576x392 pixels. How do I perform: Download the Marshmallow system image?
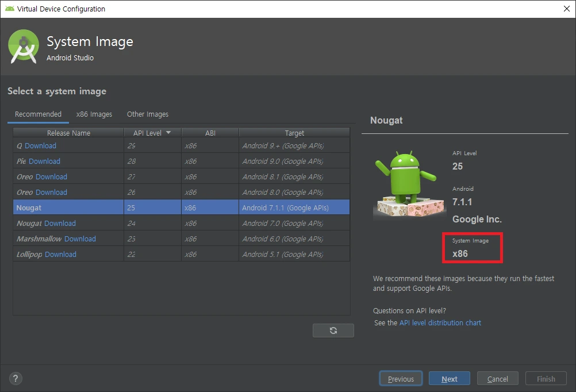[x=80, y=239]
